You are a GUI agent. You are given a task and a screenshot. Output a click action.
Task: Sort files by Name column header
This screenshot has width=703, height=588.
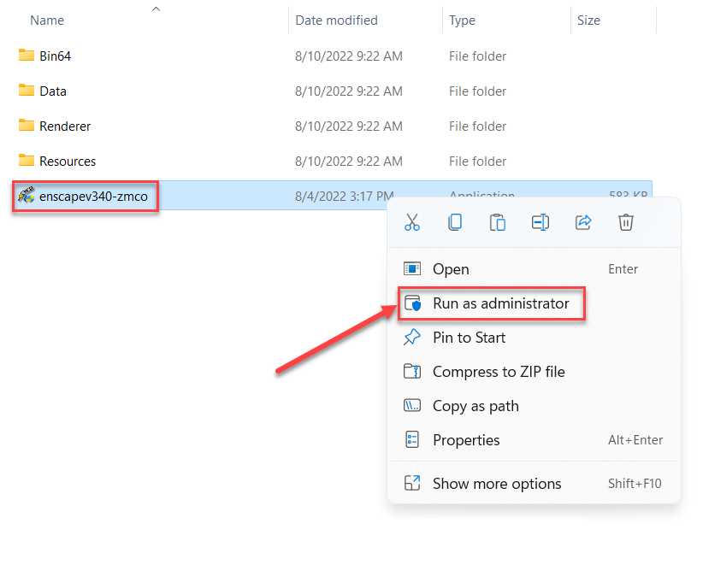click(x=47, y=21)
